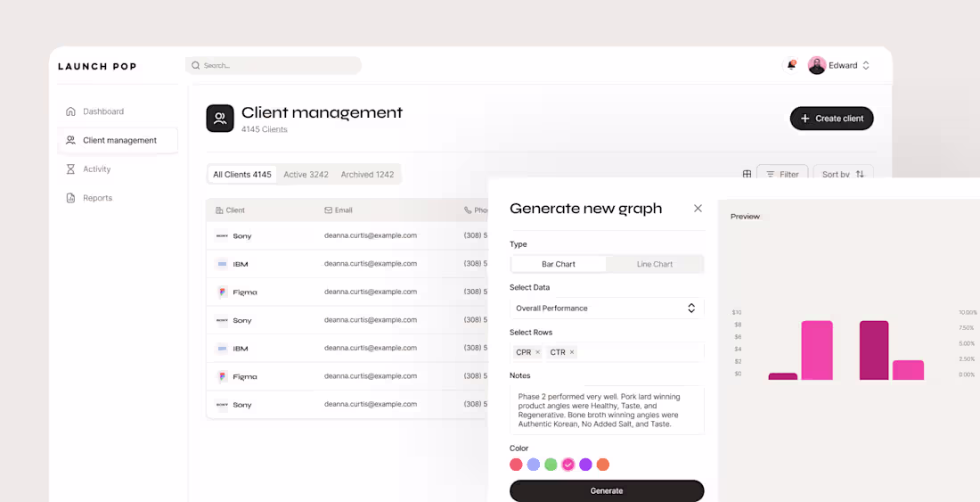Click the grid view icon
The width and height of the screenshot is (980, 502).
pyautogui.click(x=747, y=175)
